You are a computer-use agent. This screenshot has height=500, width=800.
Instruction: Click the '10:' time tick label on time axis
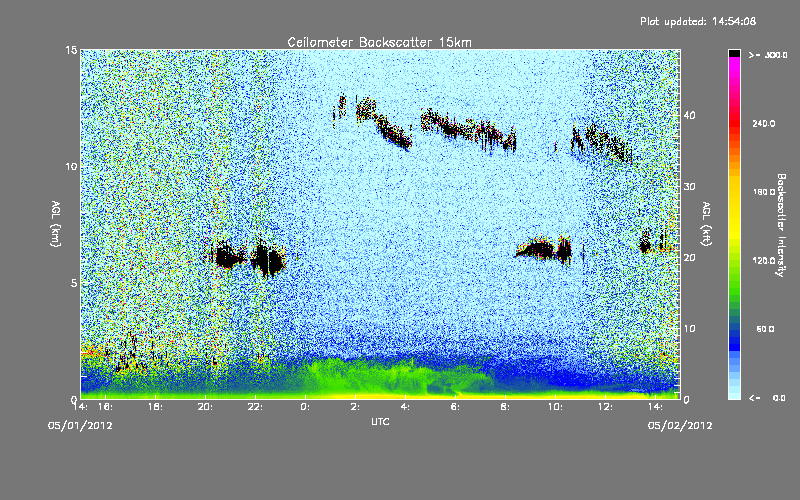555,407
